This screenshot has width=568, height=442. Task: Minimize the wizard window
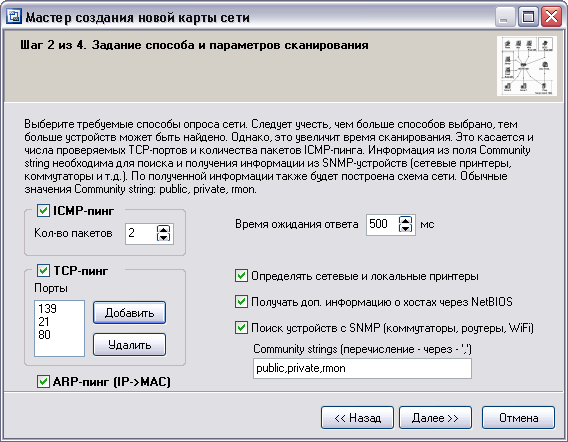(x=505, y=17)
